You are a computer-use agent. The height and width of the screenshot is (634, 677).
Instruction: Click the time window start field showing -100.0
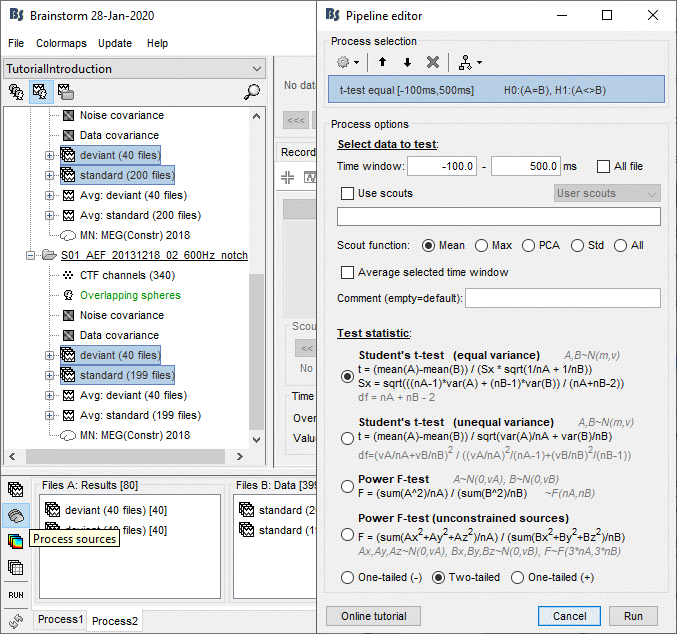click(442, 166)
